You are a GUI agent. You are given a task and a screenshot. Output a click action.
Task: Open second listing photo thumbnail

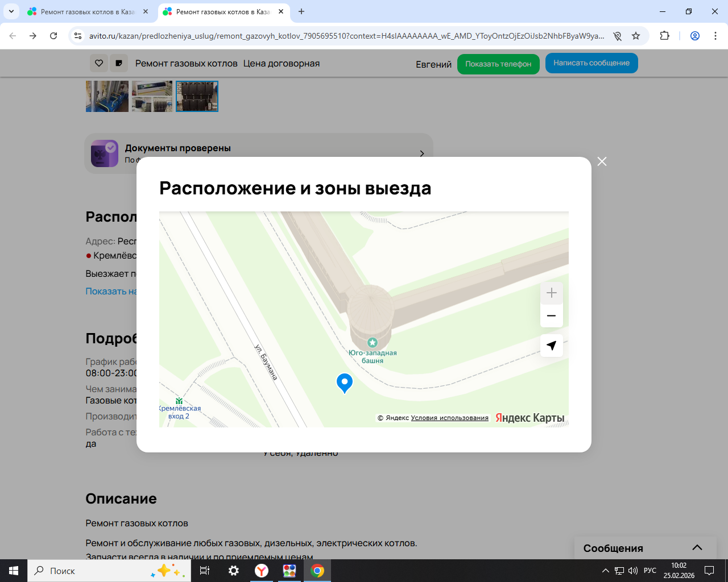tap(152, 96)
